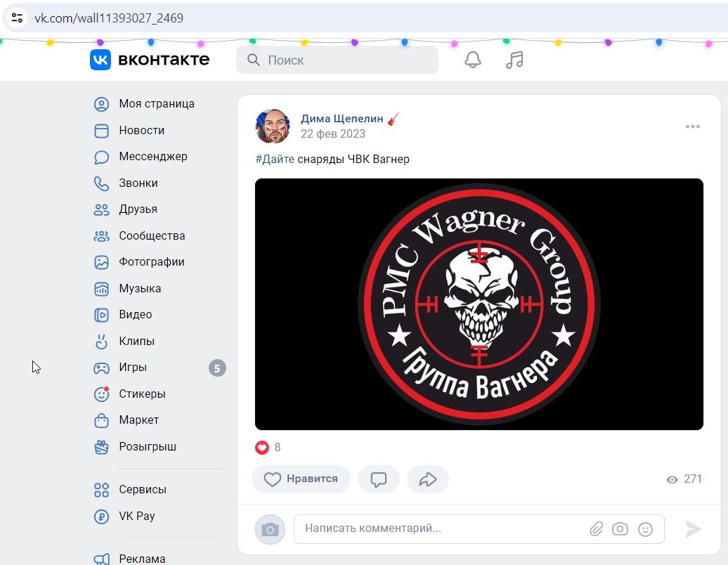
Task: Open the Игры sidebar item
Action: click(x=133, y=368)
